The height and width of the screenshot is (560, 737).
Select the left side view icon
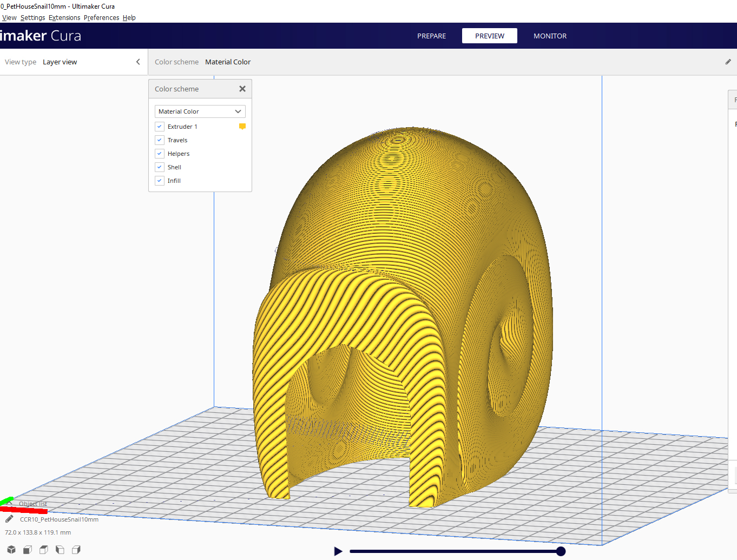[60, 550]
